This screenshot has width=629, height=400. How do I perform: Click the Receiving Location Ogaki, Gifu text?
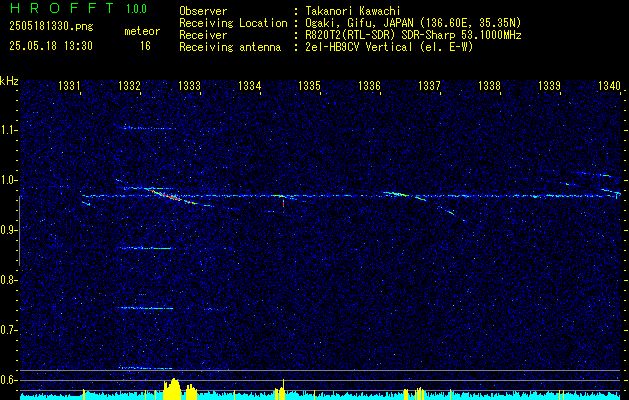(x=411, y=23)
